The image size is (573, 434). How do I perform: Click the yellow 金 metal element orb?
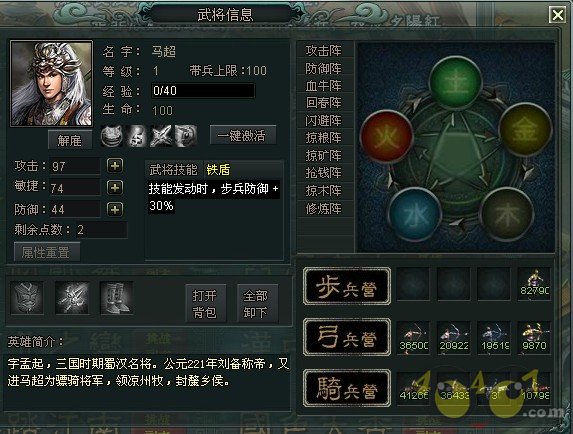coord(525,129)
